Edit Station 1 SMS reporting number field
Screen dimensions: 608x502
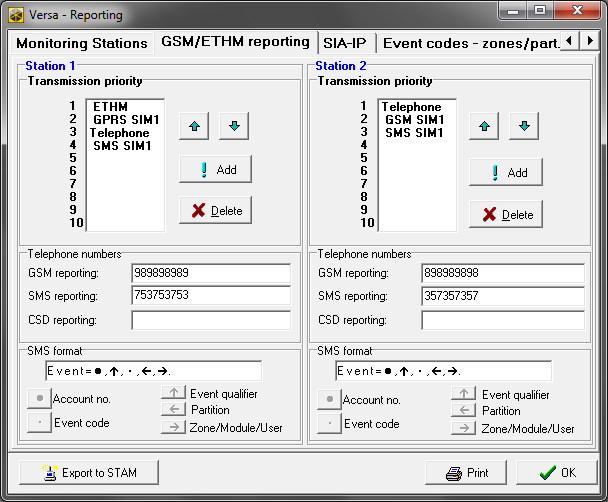point(211,295)
